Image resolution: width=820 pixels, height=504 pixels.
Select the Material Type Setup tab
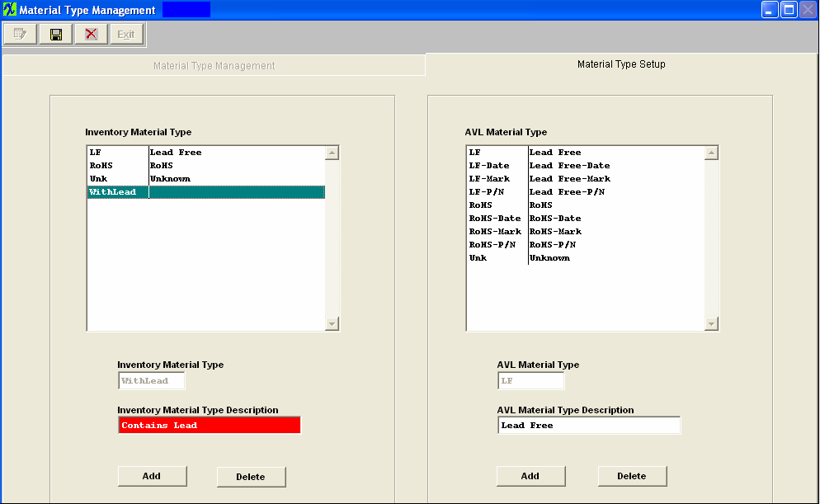(x=621, y=64)
